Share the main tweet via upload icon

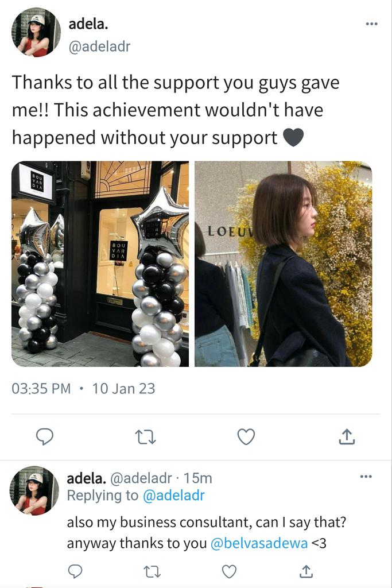[347, 436]
